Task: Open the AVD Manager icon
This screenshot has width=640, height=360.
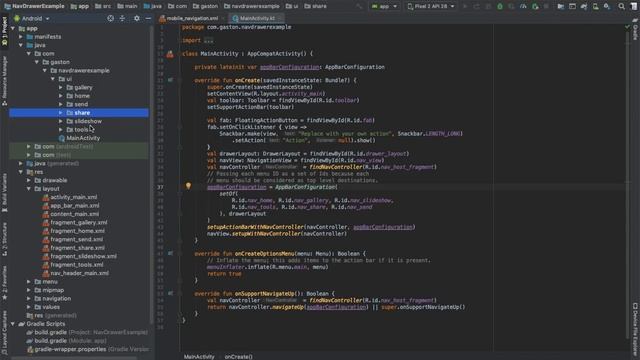Action: pos(596,6)
